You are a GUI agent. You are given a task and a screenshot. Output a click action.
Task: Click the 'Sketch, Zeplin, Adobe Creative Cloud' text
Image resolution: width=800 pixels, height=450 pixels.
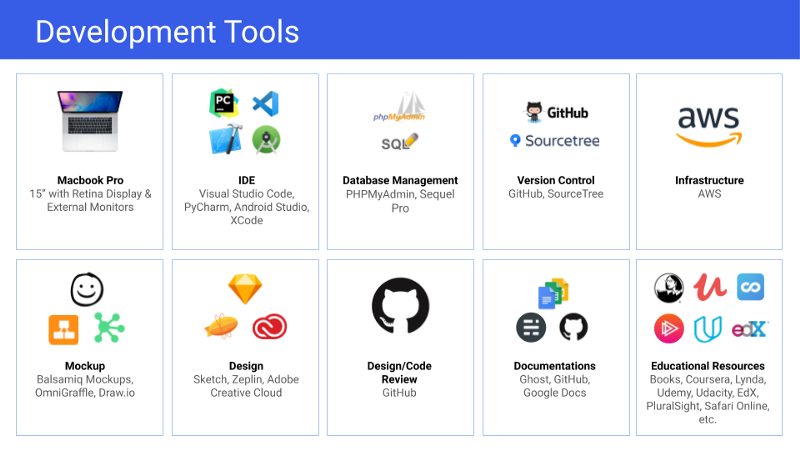click(x=246, y=386)
